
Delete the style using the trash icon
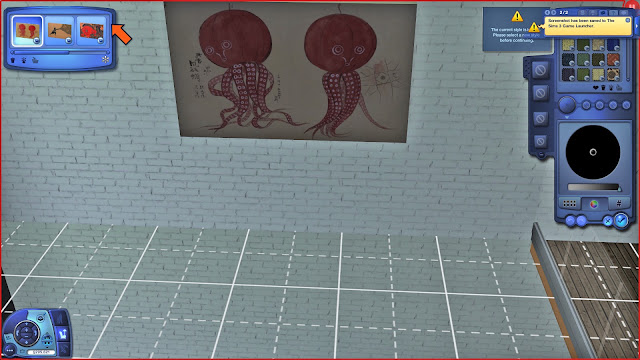tap(13, 60)
